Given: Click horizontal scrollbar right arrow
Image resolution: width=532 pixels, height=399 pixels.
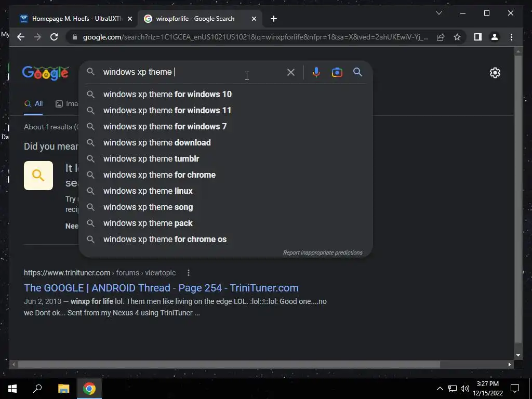Looking at the screenshot, I should [x=510, y=364].
